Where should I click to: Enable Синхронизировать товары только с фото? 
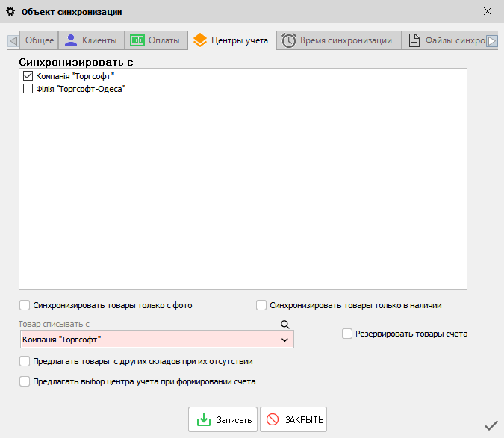click(x=25, y=305)
